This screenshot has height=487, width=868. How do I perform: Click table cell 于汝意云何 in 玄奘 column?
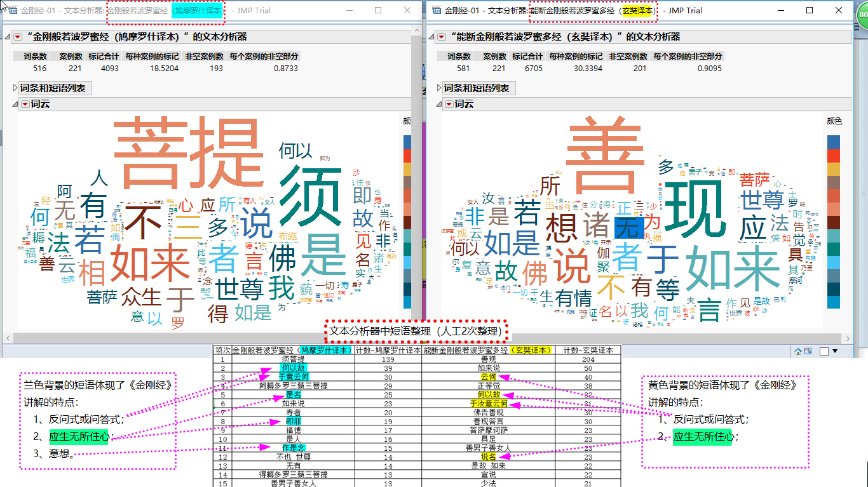(488, 403)
